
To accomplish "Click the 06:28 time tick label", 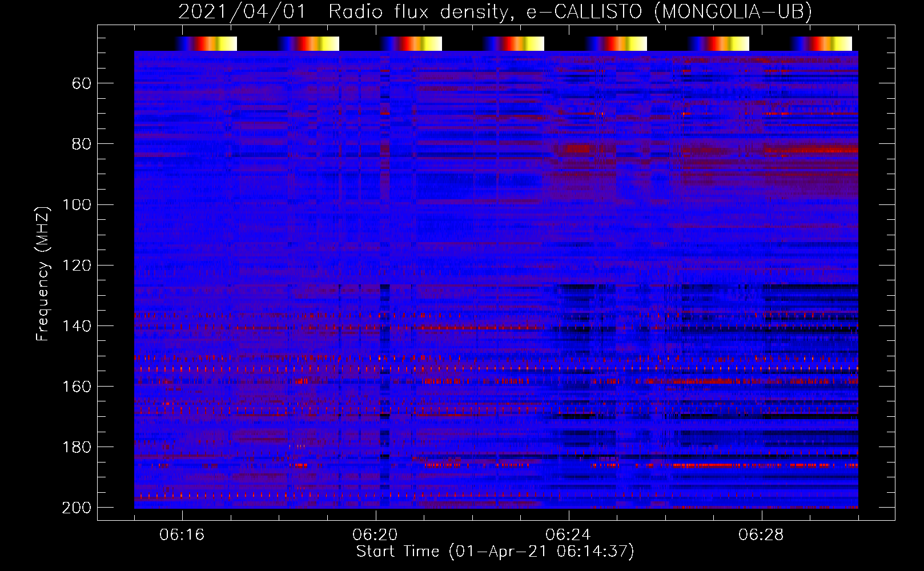I will pos(761,535).
